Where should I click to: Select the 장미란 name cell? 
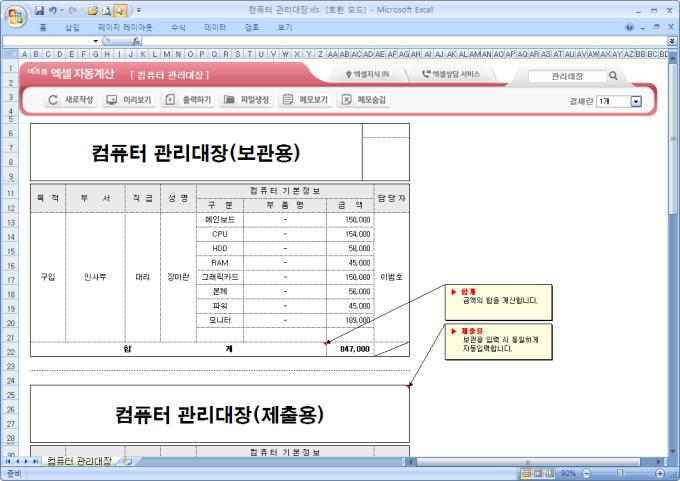tap(178, 277)
